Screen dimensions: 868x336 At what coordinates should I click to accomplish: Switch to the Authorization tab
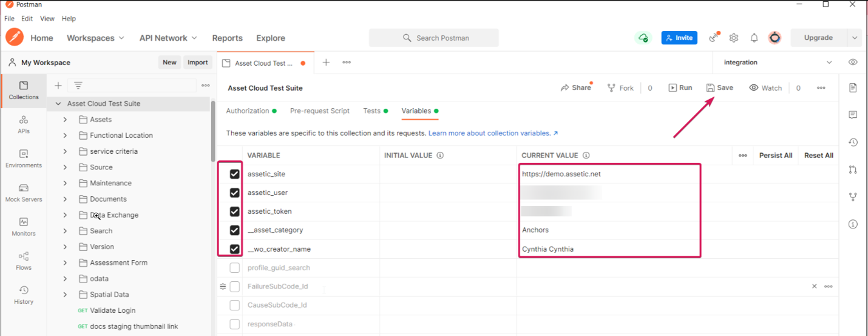(251, 111)
